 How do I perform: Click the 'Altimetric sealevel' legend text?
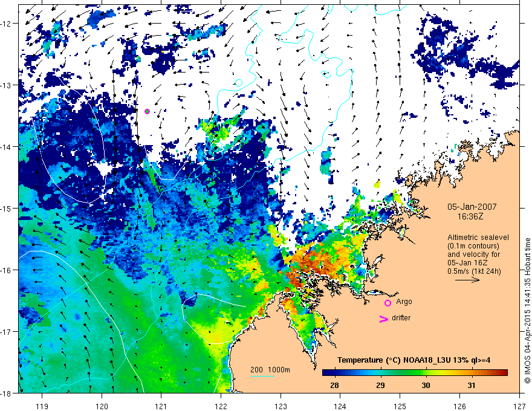(478, 238)
